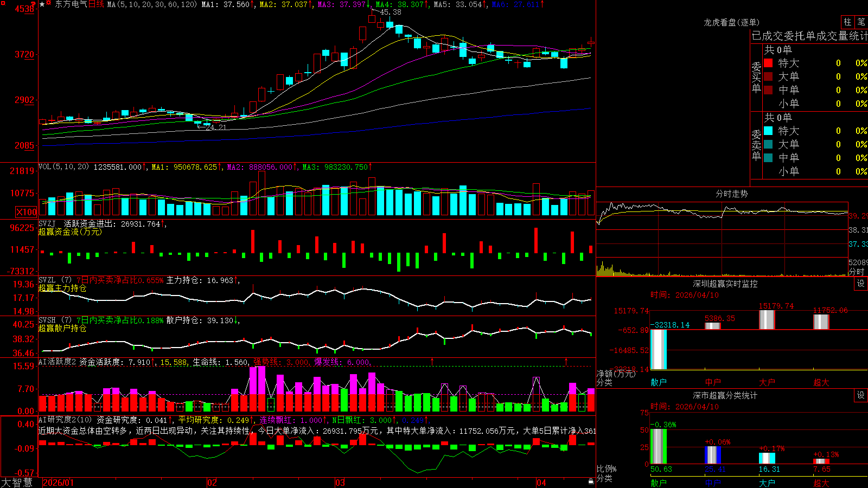The height and width of the screenshot is (488, 868).
Task: Select the 中户 5386.35 bar
Action: coord(713,326)
